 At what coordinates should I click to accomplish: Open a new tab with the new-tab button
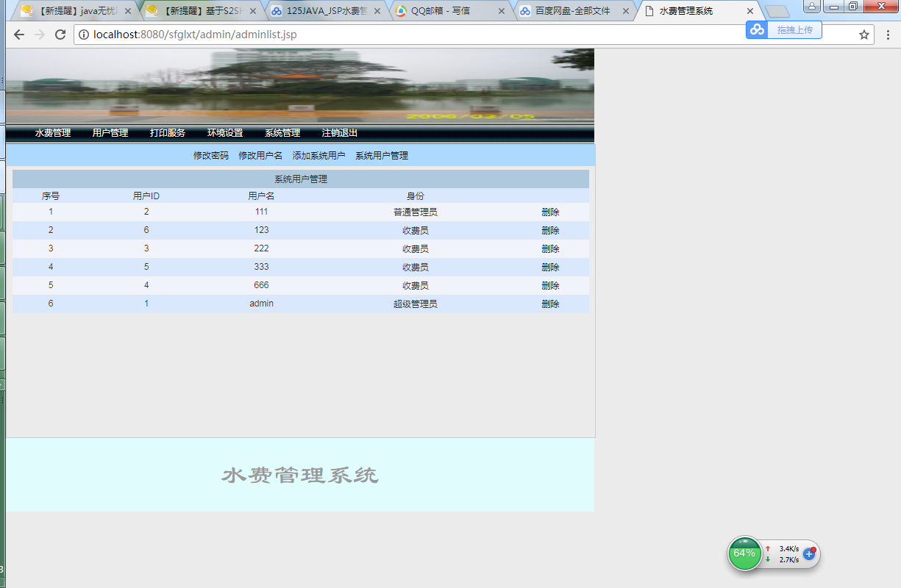777,11
